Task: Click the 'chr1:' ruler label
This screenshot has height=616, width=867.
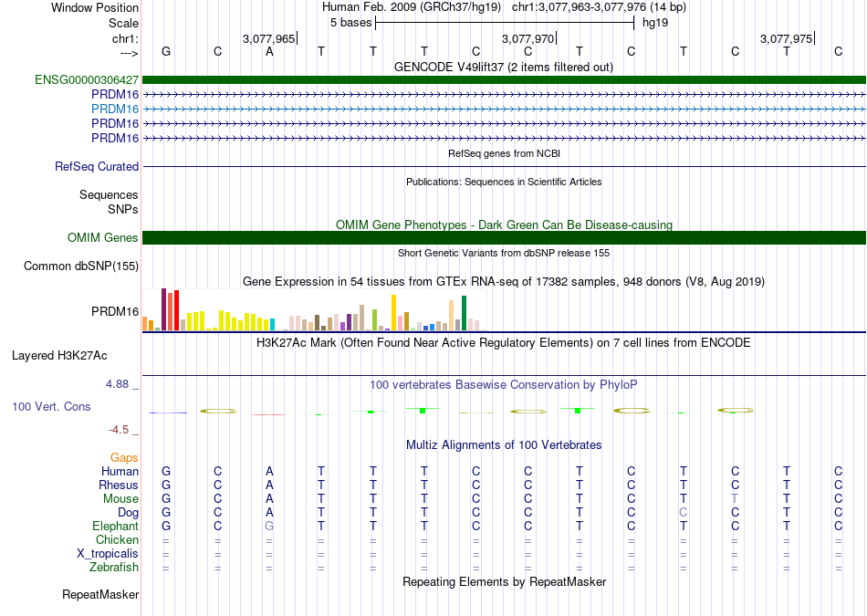Action: 125,38
